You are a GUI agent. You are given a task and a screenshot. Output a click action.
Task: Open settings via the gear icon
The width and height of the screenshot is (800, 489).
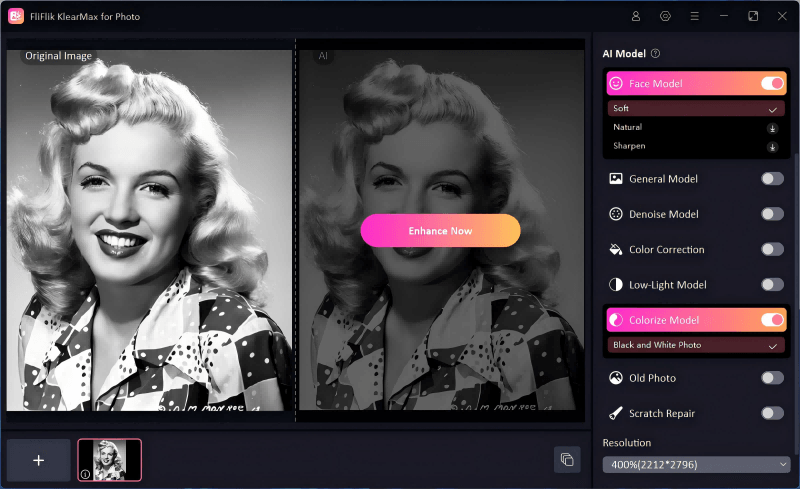(x=665, y=16)
